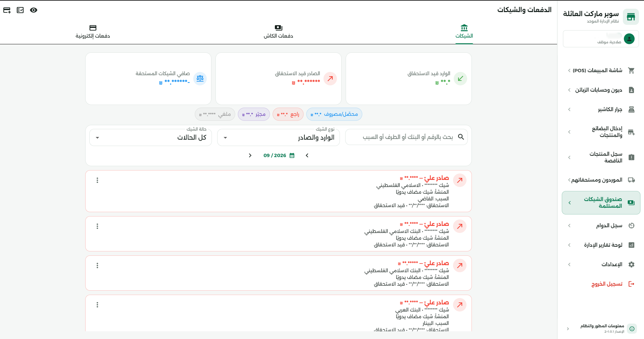Select صندوق الشيكات المستلمة in sidebar
The width and height of the screenshot is (644, 339).
coord(601,203)
